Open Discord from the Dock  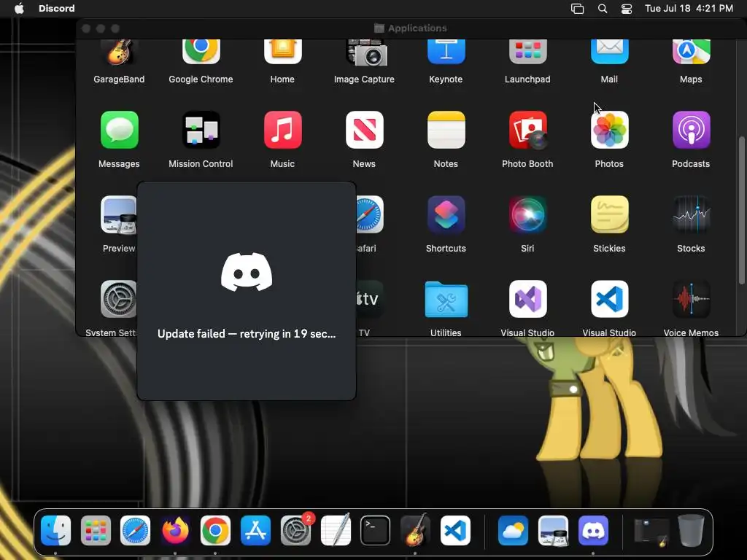(593, 531)
